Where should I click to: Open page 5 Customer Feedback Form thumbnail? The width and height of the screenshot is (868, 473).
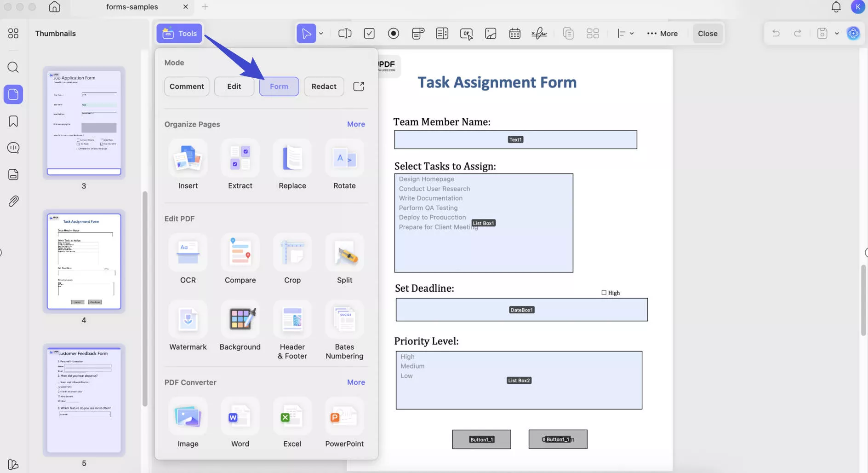[83, 399]
